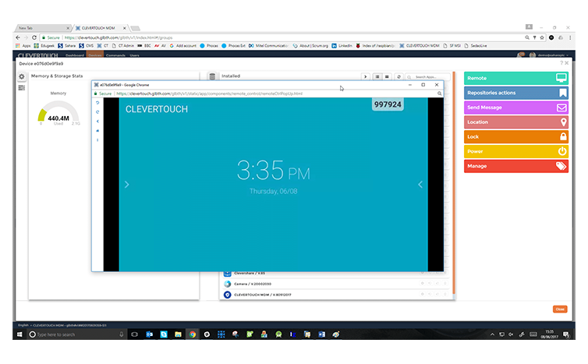Viewport: 588px width, 364px height.
Task: Click the list icon below the gear
Action: pos(22,88)
